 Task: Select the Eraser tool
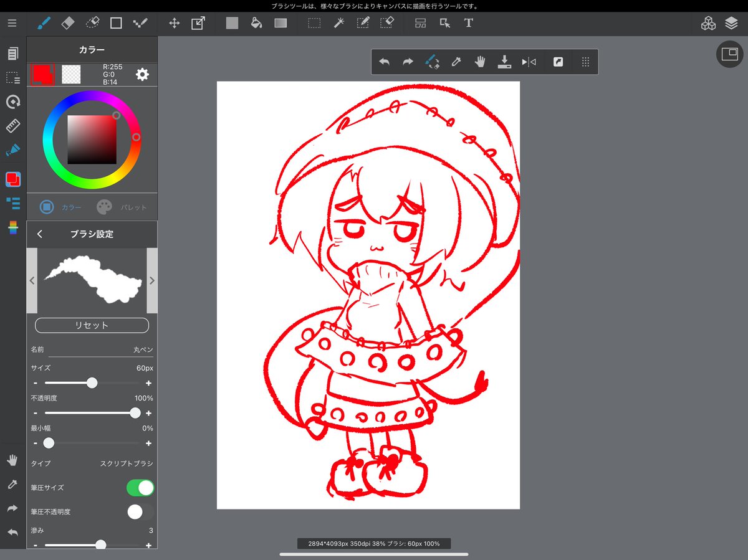tap(68, 23)
